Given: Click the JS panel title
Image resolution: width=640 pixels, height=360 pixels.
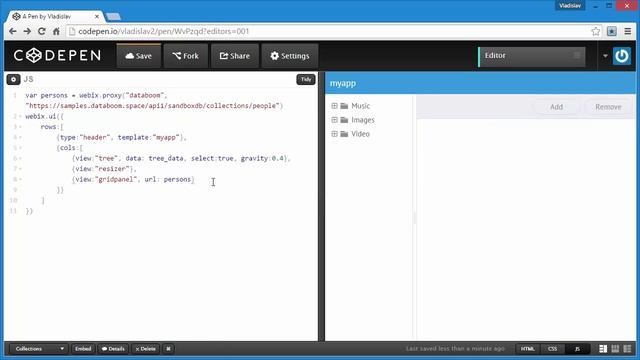Looking at the screenshot, I should point(29,79).
